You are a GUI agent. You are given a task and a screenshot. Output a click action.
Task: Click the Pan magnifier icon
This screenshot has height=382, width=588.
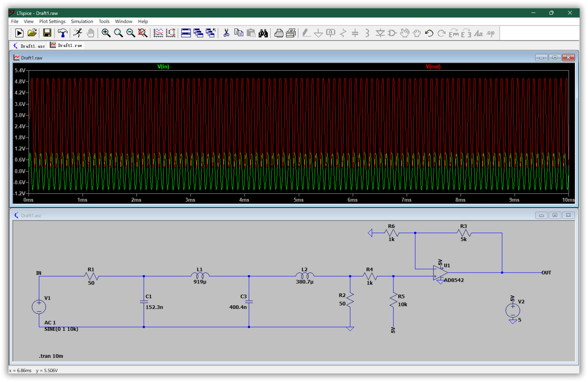[118, 33]
